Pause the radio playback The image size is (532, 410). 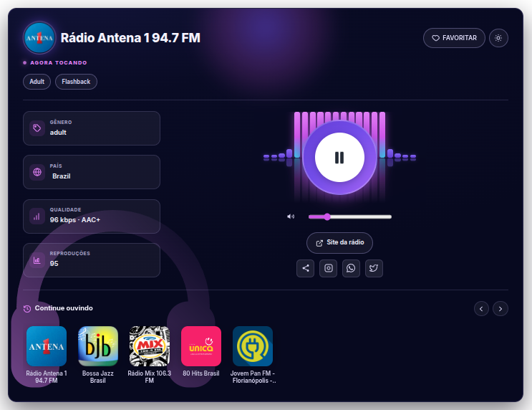click(x=339, y=158)
